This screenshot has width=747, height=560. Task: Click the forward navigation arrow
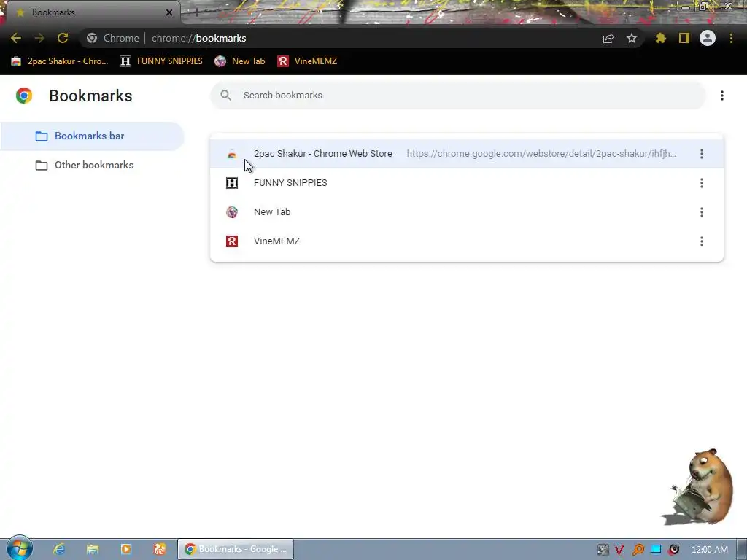tap(39, 38)
